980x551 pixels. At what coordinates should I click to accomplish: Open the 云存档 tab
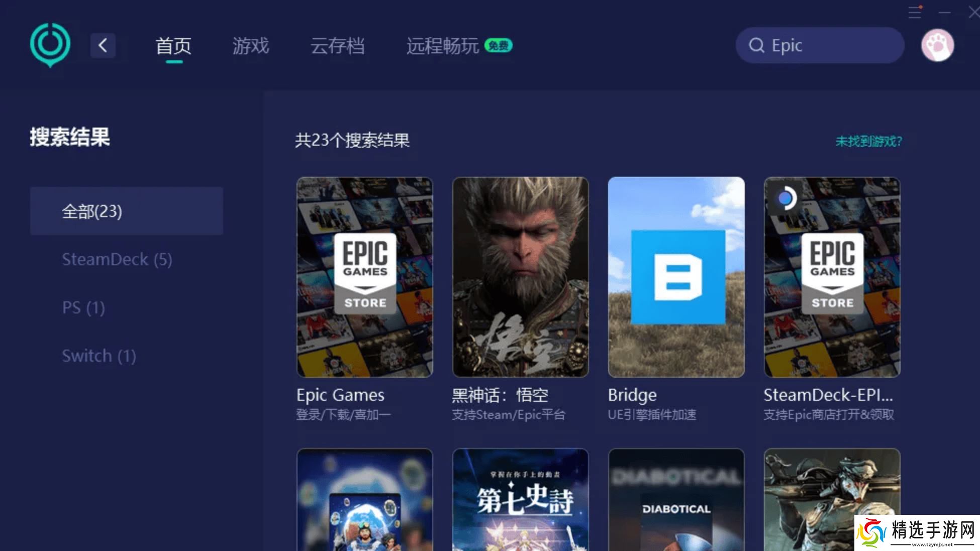[x=337, y=46]
